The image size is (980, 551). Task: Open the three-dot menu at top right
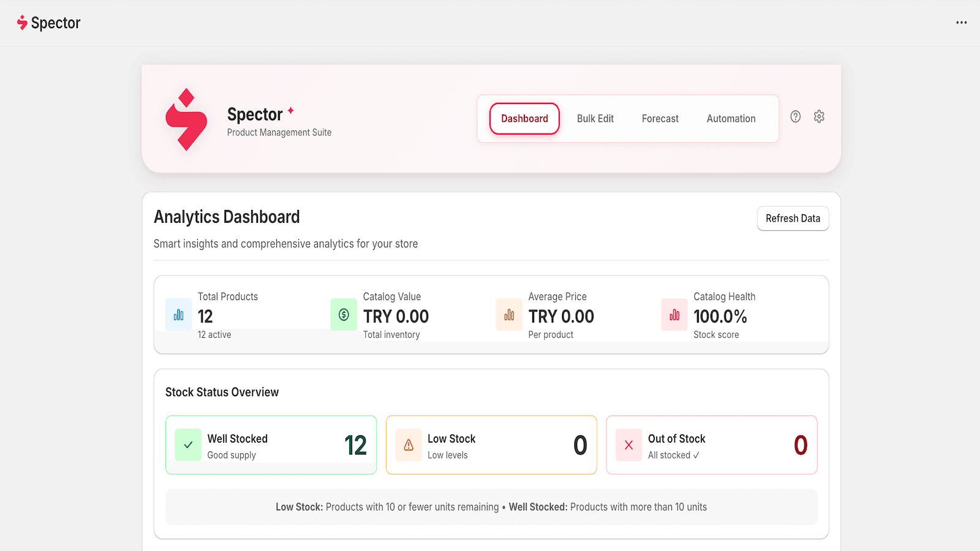[x=962, y=23]
